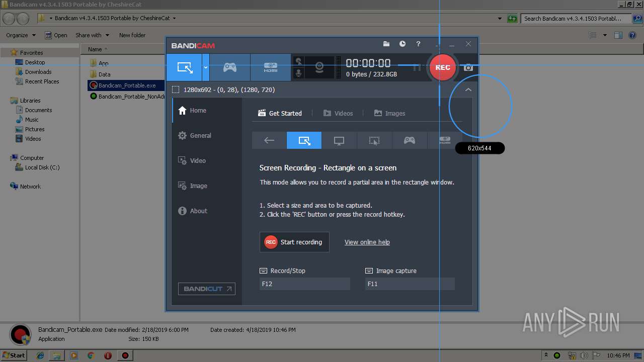The width and height of the screenshot is (644, 362).
Task: Open the Video settings section
Action: 207,160
